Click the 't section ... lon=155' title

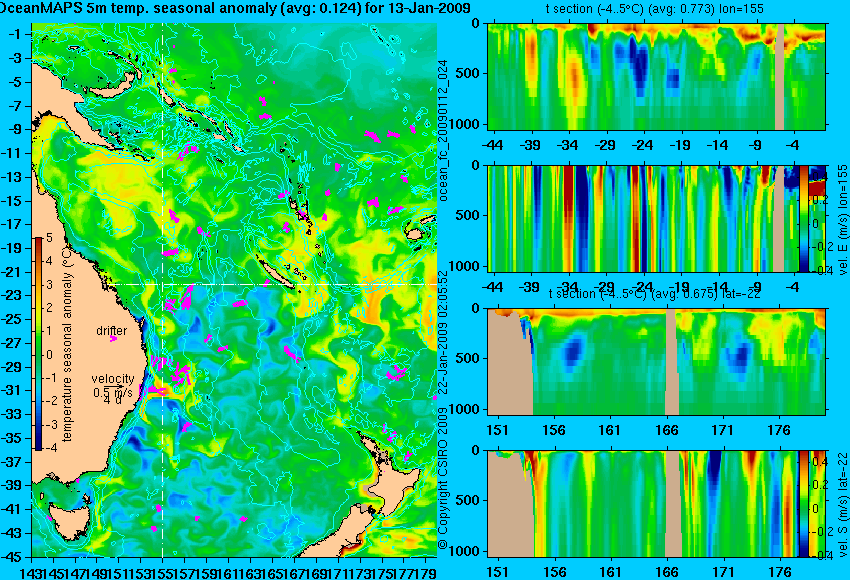click(654, 8)
